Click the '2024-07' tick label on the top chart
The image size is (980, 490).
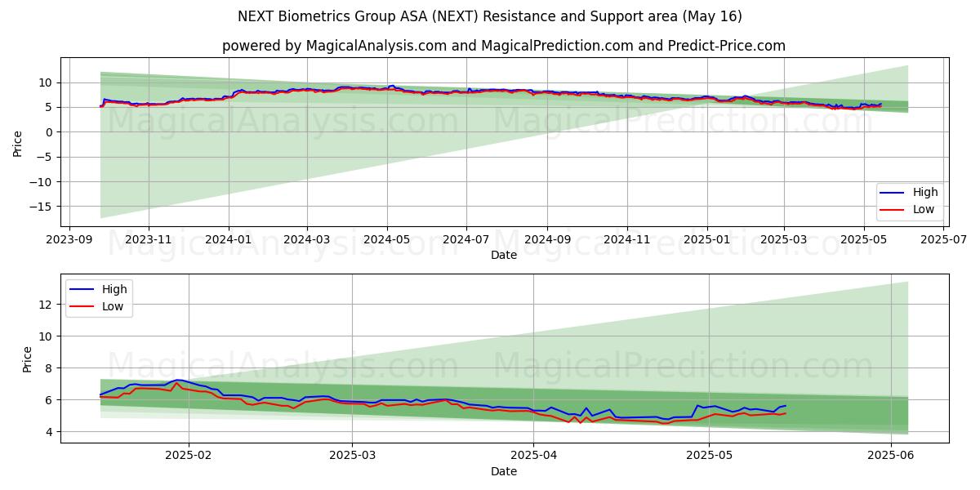click(x=466, y=240)
